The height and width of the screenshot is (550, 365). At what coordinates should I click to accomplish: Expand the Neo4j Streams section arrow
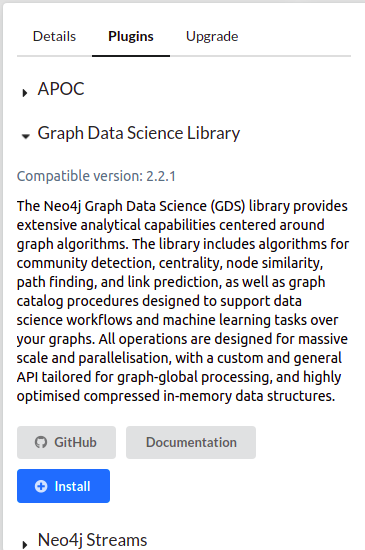click(x=25, y=544)
